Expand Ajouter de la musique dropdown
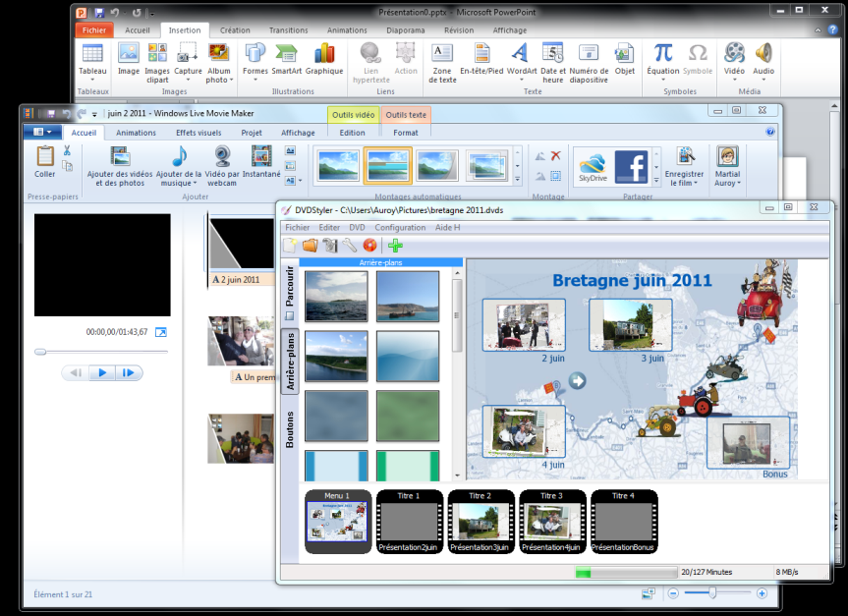This screenshot has height=616, width=848. tap(179, 165)
